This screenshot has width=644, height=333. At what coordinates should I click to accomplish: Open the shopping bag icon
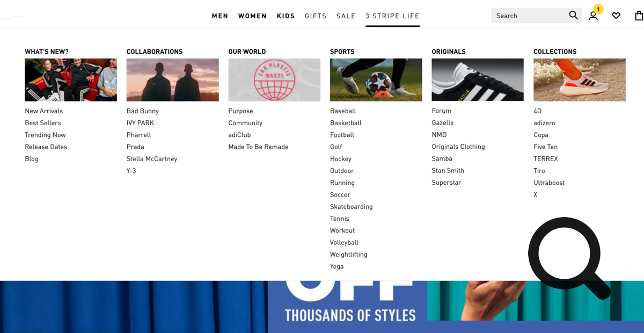click(x=639, y=16)
